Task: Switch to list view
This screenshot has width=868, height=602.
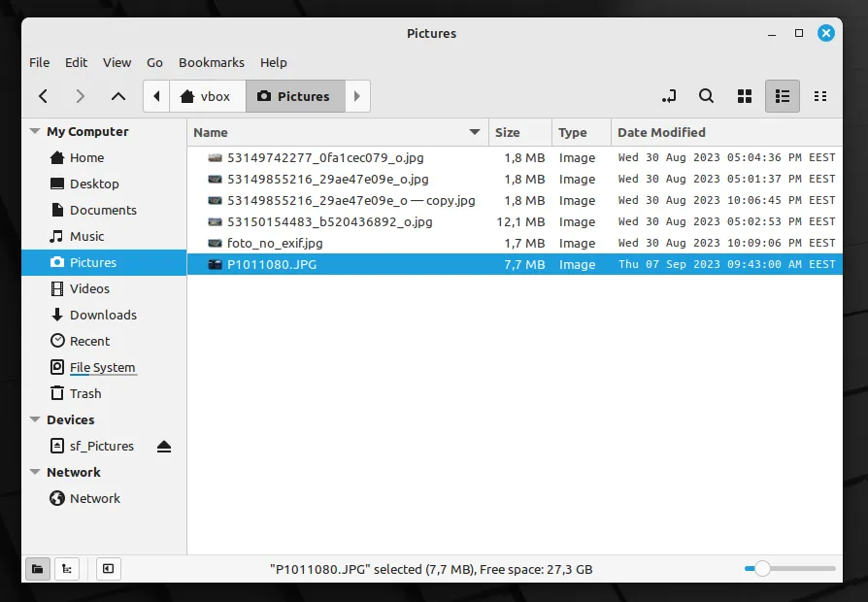Action: (x=783, y=96)
